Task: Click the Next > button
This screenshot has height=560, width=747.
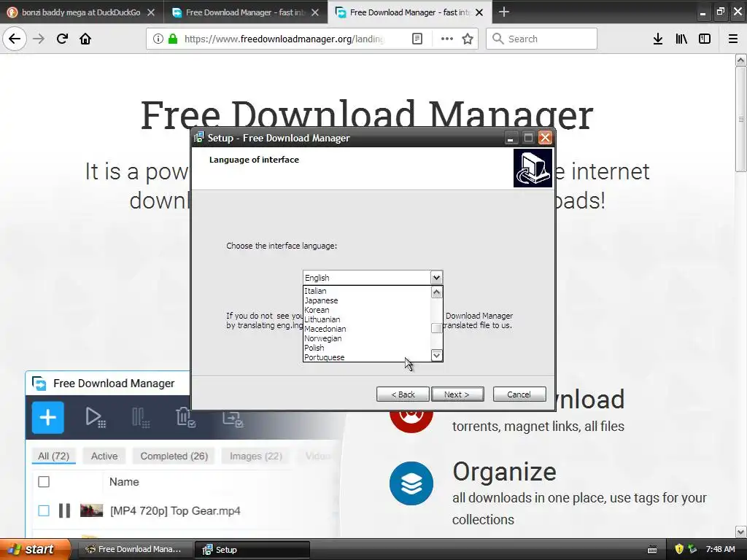Action: (457, 394)
